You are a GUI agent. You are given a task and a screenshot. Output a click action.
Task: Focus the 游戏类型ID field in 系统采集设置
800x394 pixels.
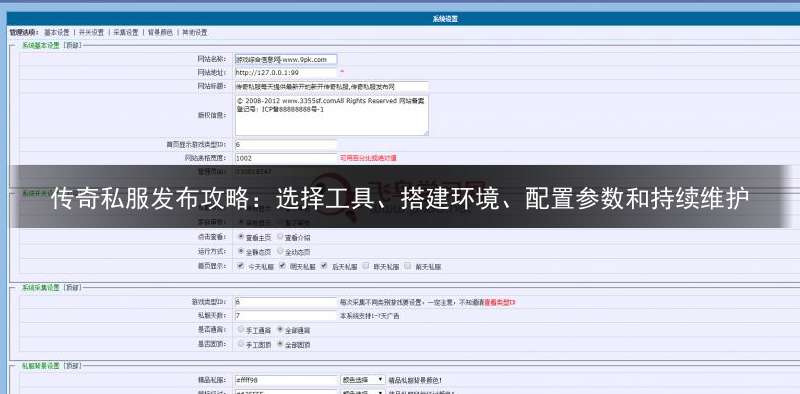click(286, 302)
